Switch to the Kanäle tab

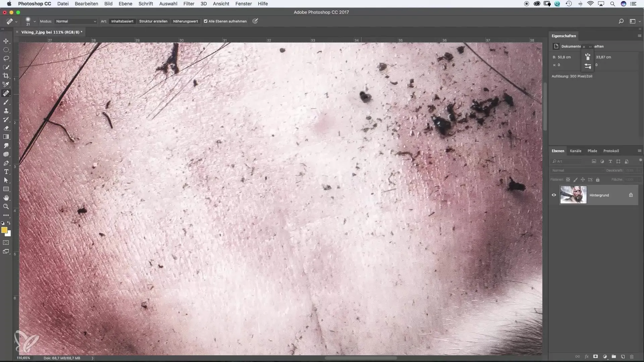575,151
